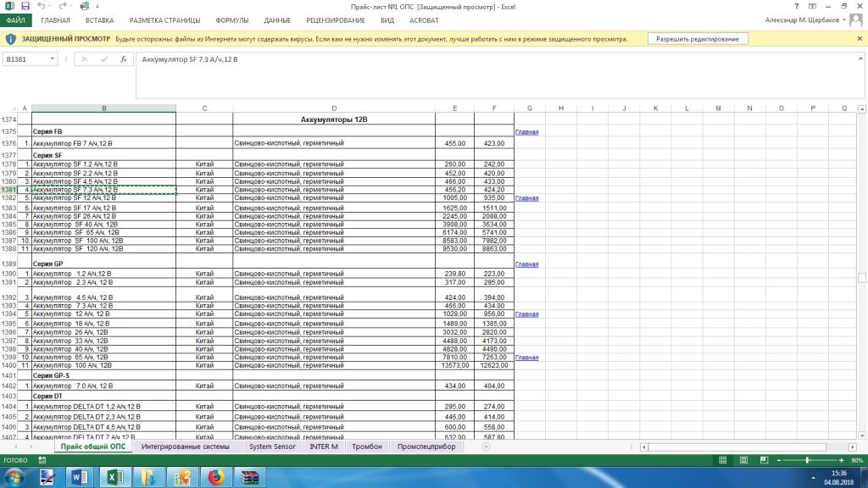This screenshot has height=488, width=868.
Task: Click the 90% zoom level indicator
Action: 856,460
